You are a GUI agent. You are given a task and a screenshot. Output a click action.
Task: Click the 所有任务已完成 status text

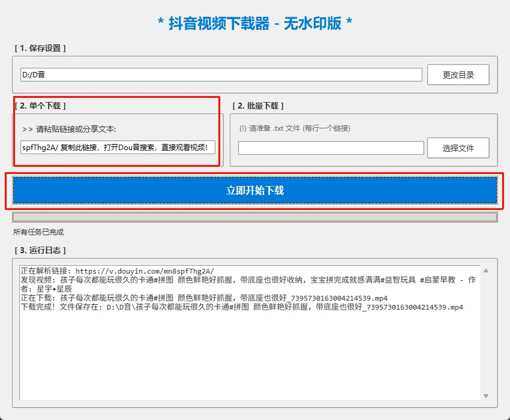pos(38,232)
